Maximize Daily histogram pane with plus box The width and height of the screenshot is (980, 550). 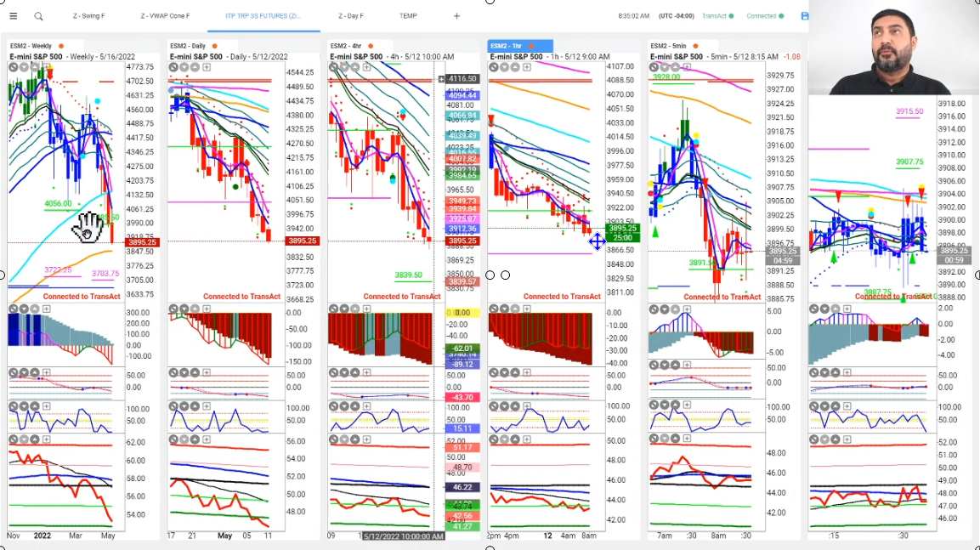[207, 309]
